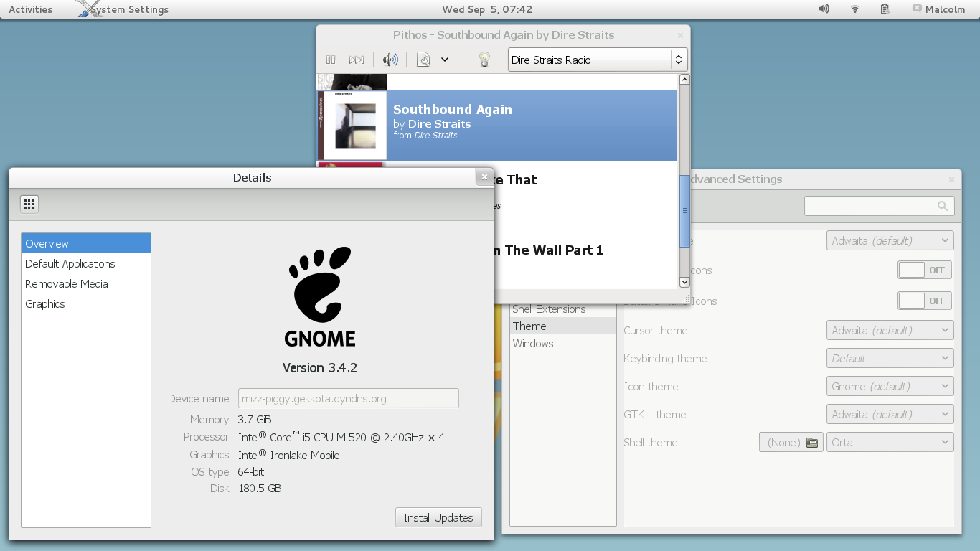The image size is (980, 551).
Task: Switch to Removable Media in Details
Action: click(x=86, y=283)
